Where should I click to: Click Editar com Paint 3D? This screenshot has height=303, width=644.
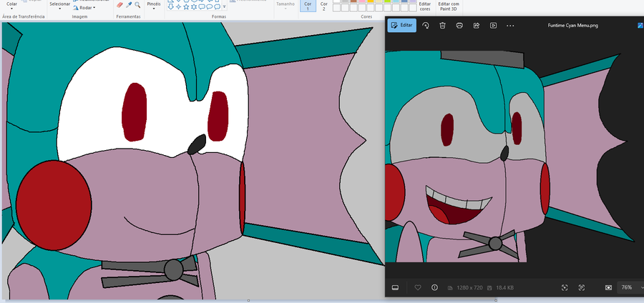pyautogui.click(x=449, y=6)
